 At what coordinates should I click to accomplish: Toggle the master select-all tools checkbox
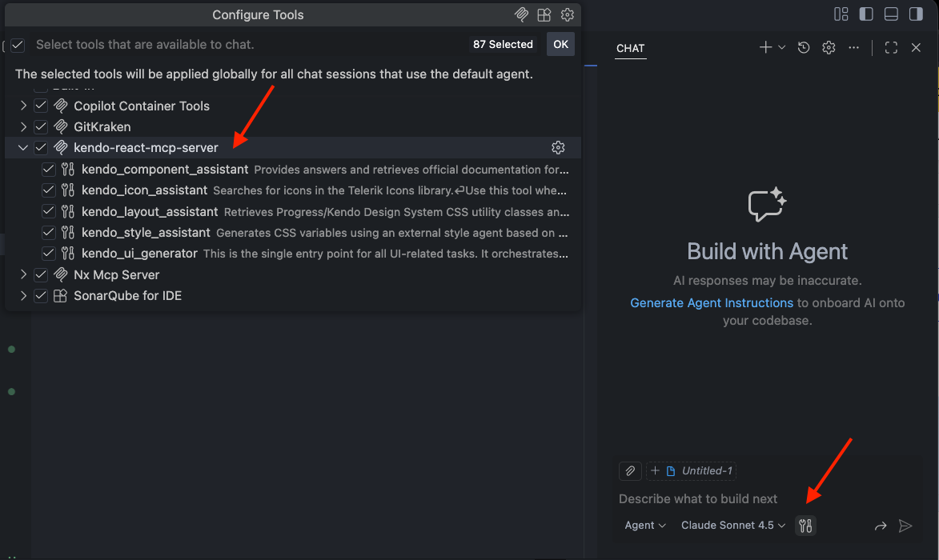click(17, 44)
